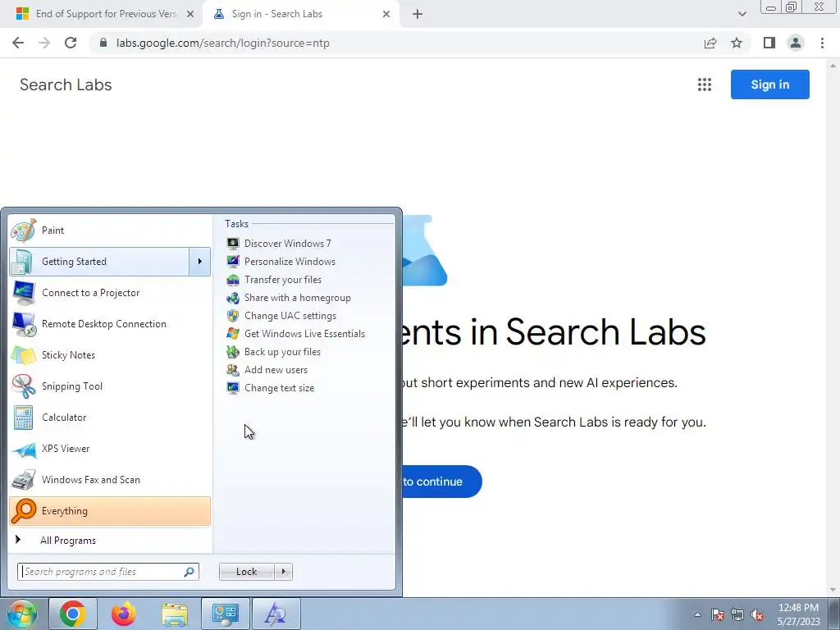Open the Google apps grid

pyautogui.click(x=705, y=84)
